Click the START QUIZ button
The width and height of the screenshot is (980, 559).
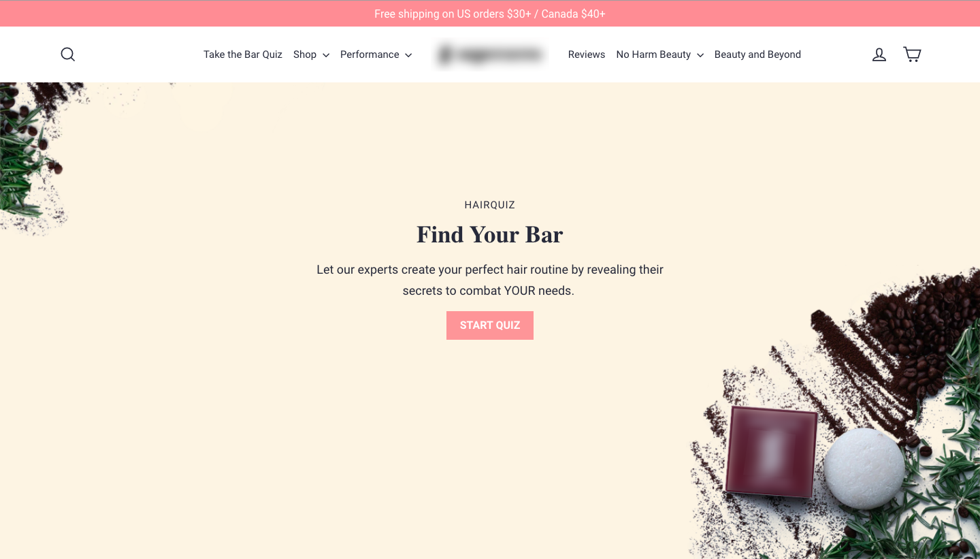tap(490, 325)
